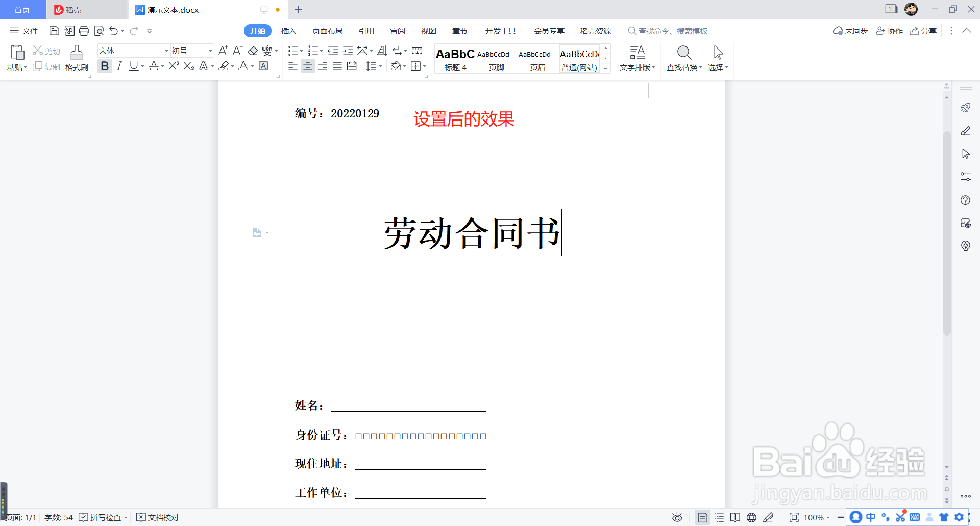The width and height of the screenshot is (980, 526).
Task: Switch to the 首页 home tab
Action: point(22,10)
